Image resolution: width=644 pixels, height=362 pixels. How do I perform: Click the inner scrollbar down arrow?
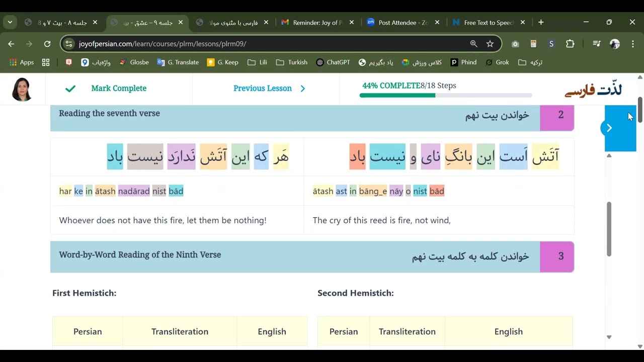coord(609,337)
